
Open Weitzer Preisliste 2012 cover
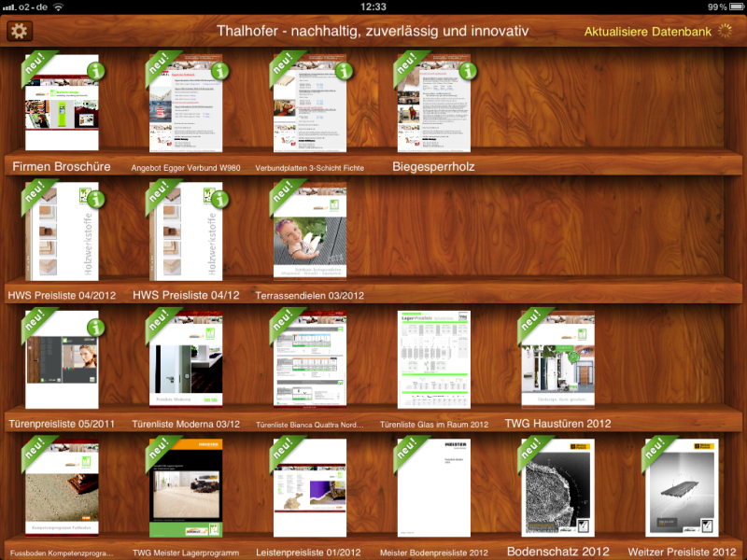point(683,488)
